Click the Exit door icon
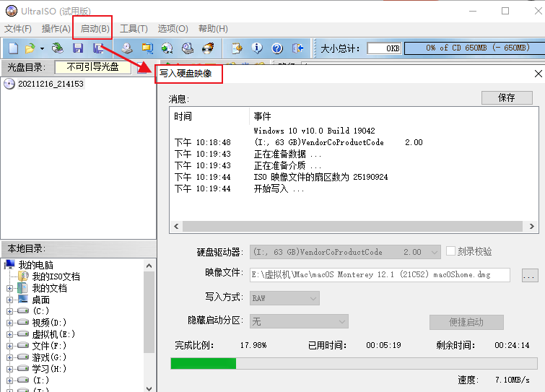Viewport: 545px width, 392px height. pos(298,48)
